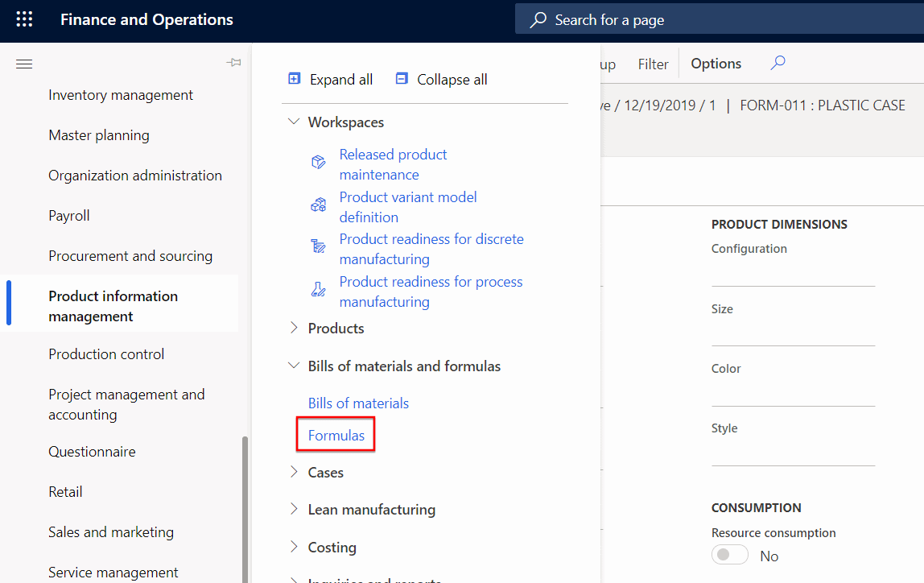Open Product readiness for process manufacturing

[x=431, y=291]
